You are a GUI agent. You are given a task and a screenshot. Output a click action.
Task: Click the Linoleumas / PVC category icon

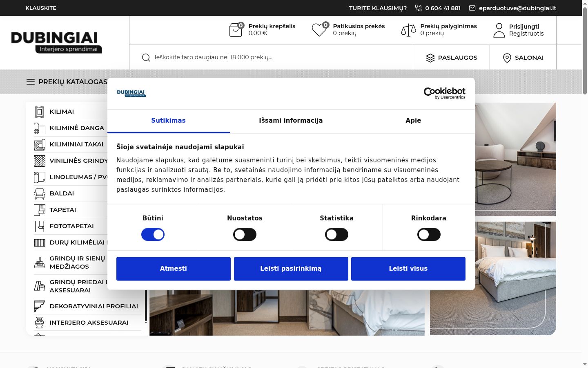tap(39, 177)
